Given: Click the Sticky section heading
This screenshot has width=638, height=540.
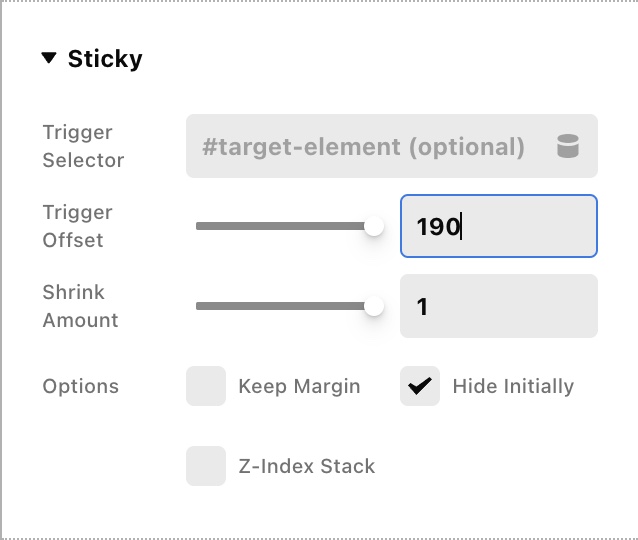Looking at the screenshot, I should [x=105, y=59].
